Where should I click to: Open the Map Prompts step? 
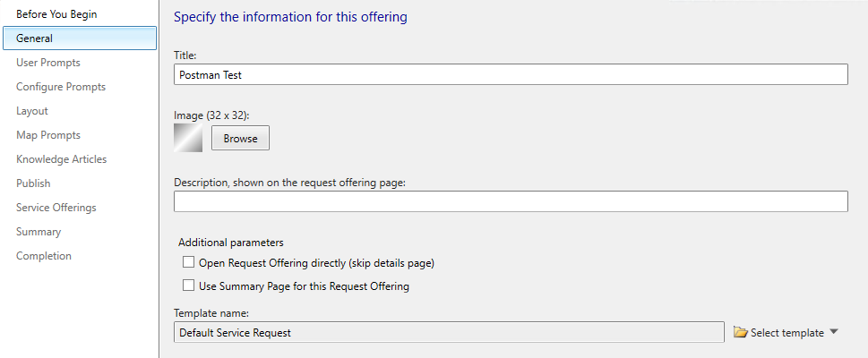coord(48,135)
